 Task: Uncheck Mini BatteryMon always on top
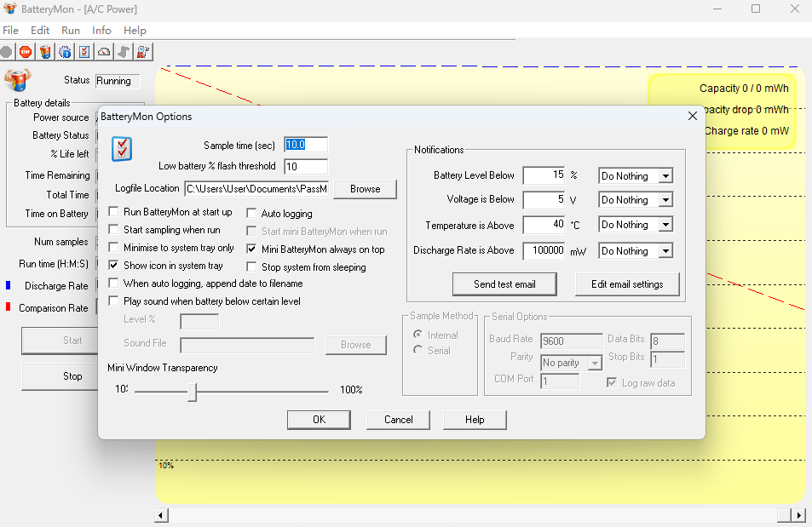click(250, 249)
